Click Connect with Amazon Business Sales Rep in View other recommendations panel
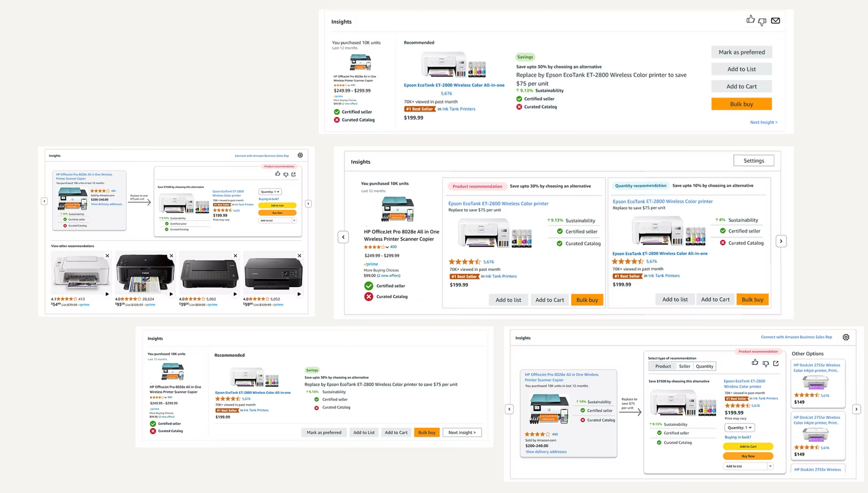The height and width of the screenshot is (493, 868). pyautogui.click(x=262, y=156)
